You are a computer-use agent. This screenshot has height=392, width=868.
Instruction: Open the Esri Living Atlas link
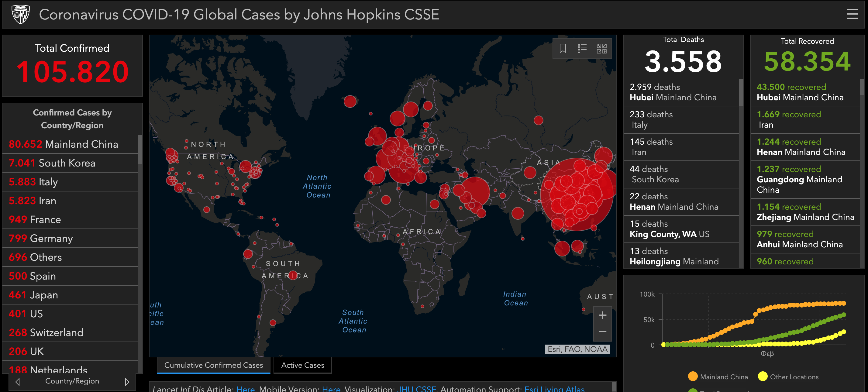(554, 389)
